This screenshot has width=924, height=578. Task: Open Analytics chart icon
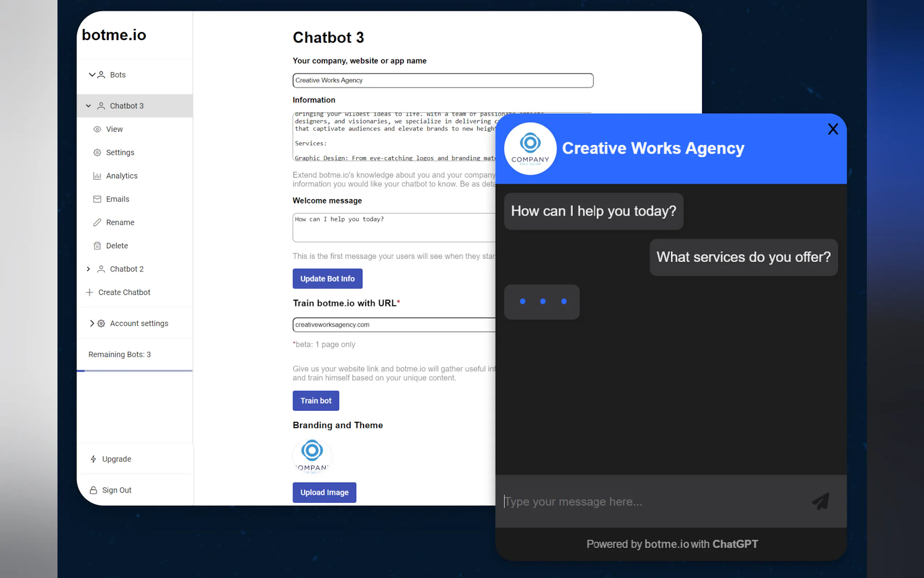coord(97,176)
